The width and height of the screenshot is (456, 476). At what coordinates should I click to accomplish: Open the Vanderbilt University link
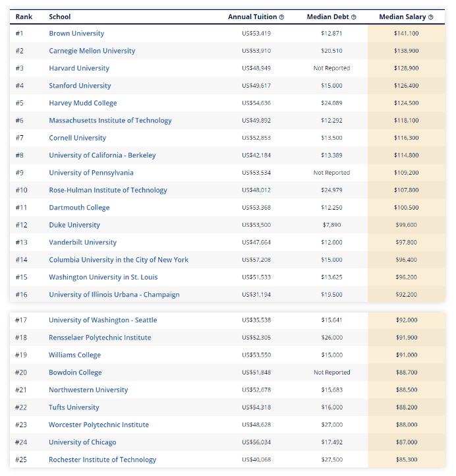pos(82,242)
